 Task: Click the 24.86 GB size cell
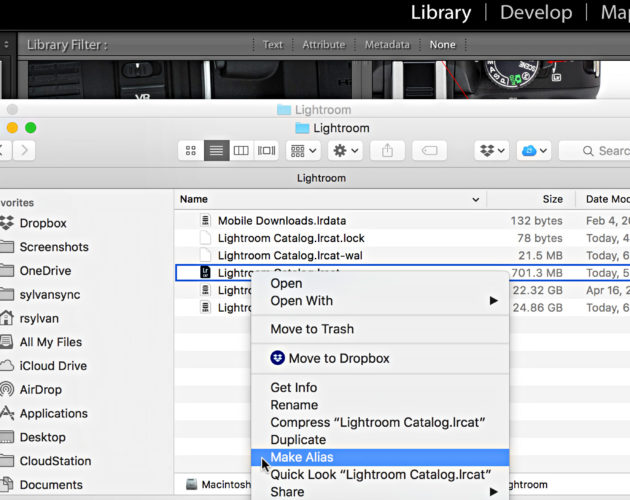click(x=538, y=307)
